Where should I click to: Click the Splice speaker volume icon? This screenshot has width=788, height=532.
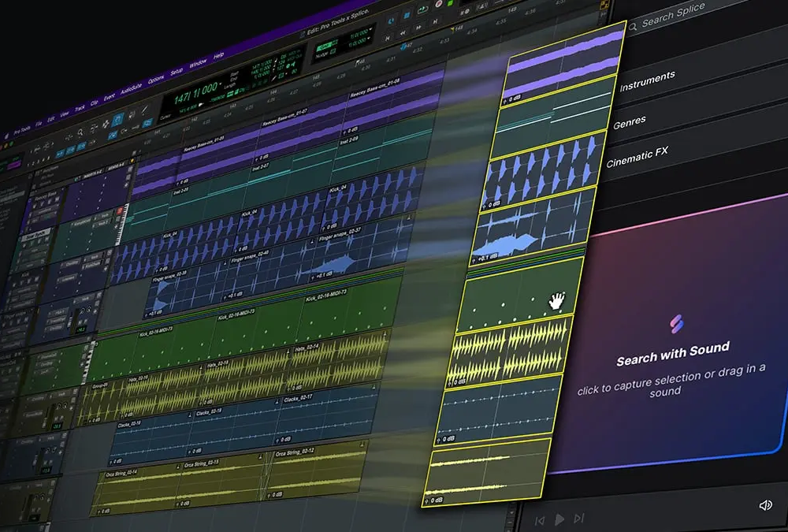tap(765, 505)
